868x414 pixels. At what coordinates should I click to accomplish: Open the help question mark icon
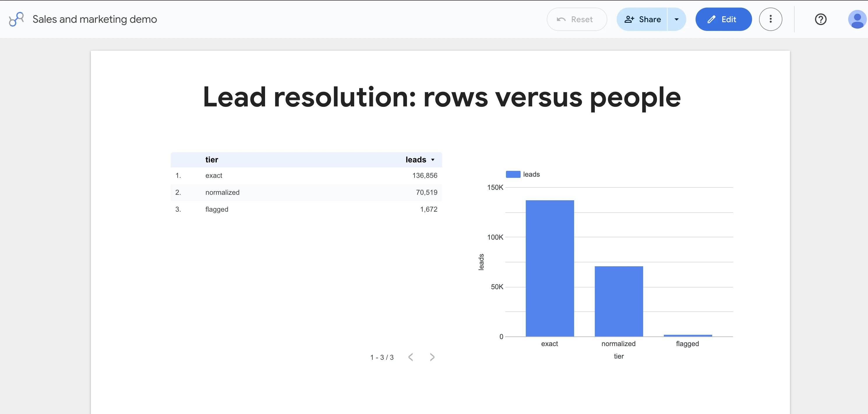[821, 19]
